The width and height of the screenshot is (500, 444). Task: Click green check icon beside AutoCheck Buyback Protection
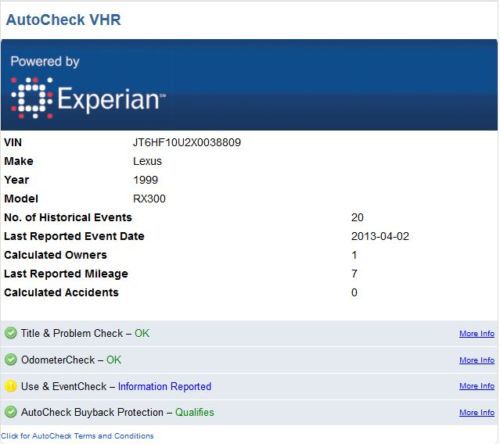(11, 412)
